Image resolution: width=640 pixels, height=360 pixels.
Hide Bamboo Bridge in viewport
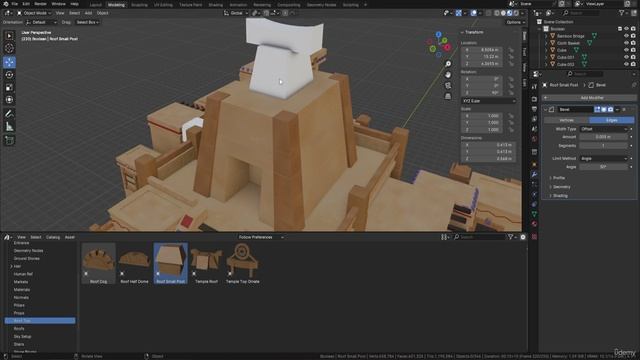point(626,36)
